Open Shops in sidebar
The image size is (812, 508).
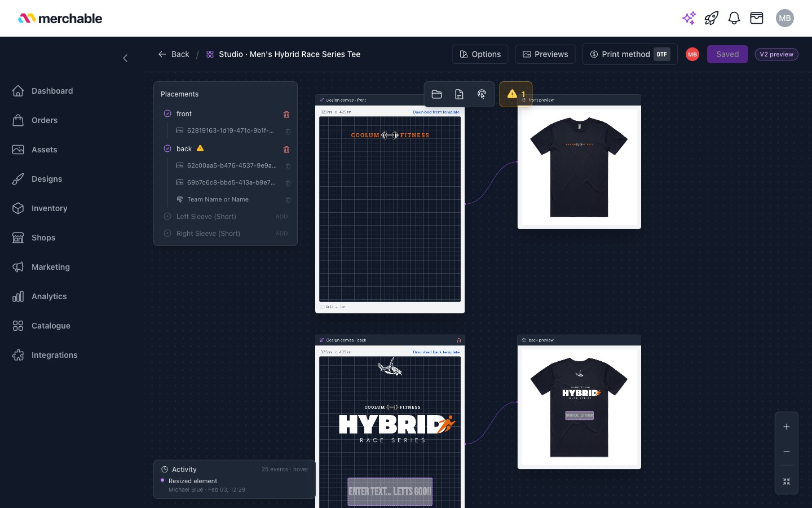(34, 238)
